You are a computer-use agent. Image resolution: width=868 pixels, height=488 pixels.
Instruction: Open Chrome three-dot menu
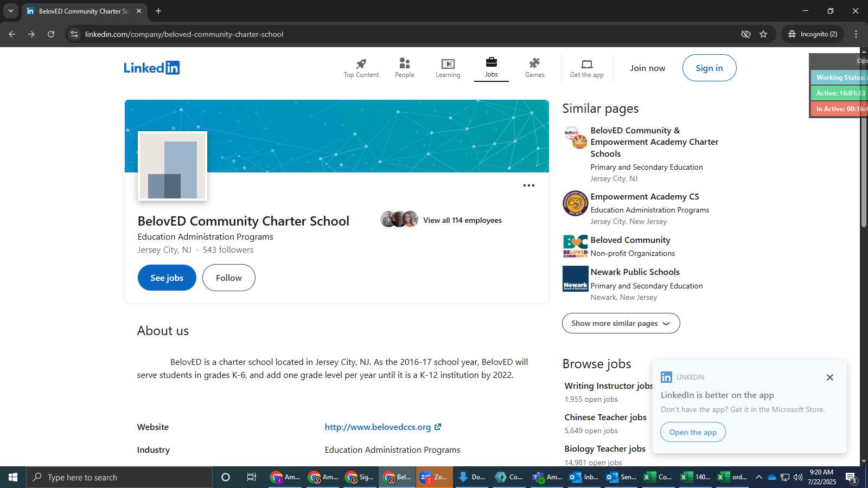(x=856, y=34)
